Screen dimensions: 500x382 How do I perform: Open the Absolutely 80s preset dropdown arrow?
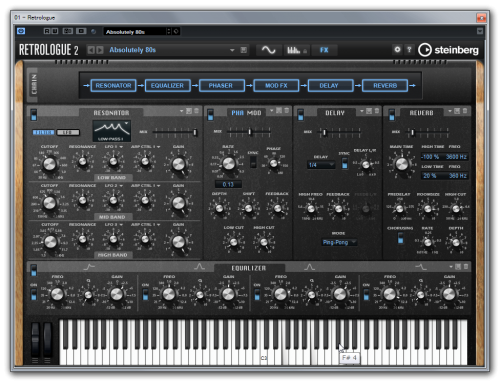point(232,50)
